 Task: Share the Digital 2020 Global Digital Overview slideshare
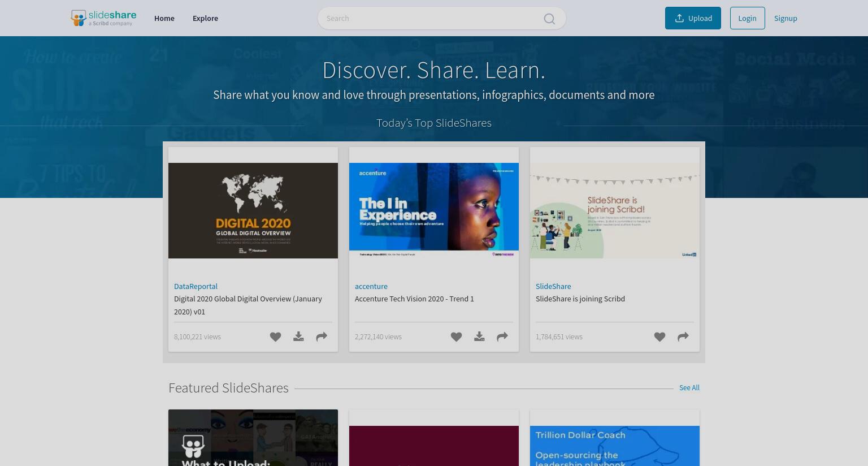[322, 337]
